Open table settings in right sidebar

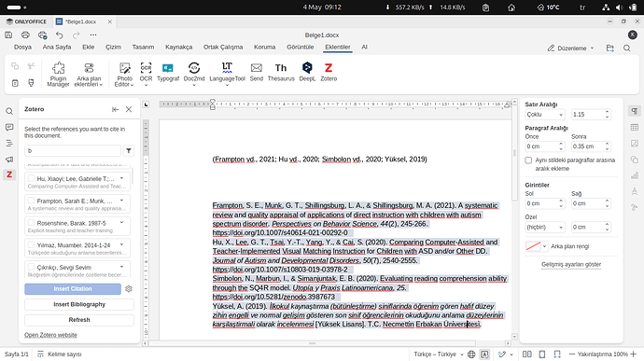tap(634, 127)
